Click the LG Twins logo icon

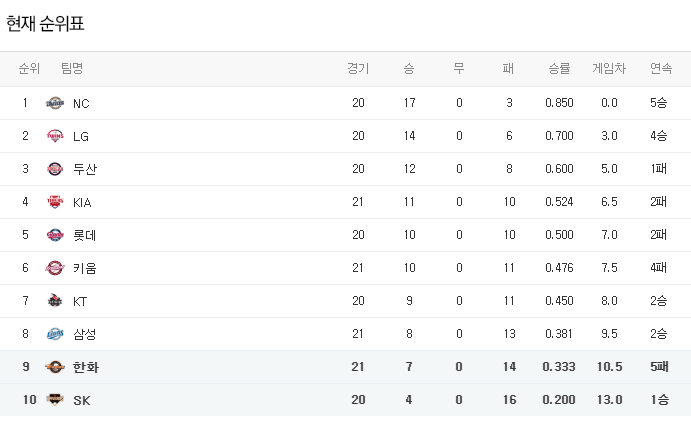pyautogui.click(x=54, y=136)
